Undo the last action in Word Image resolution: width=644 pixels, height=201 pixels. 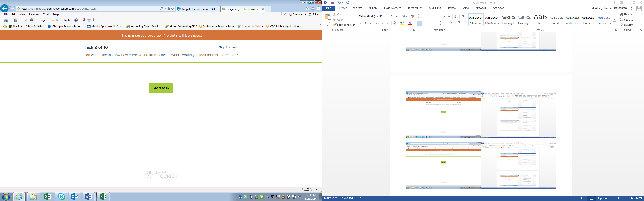tap(339, 2)
